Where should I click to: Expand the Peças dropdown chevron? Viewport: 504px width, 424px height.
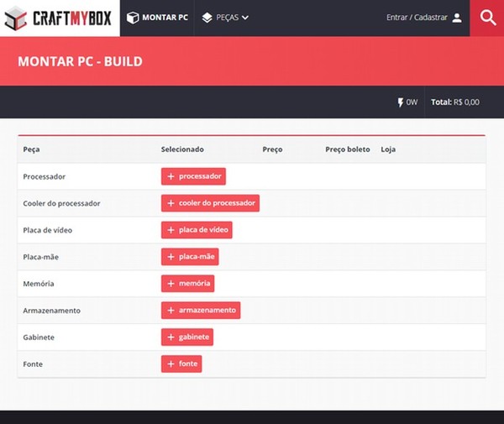click(x=245, y=18)
